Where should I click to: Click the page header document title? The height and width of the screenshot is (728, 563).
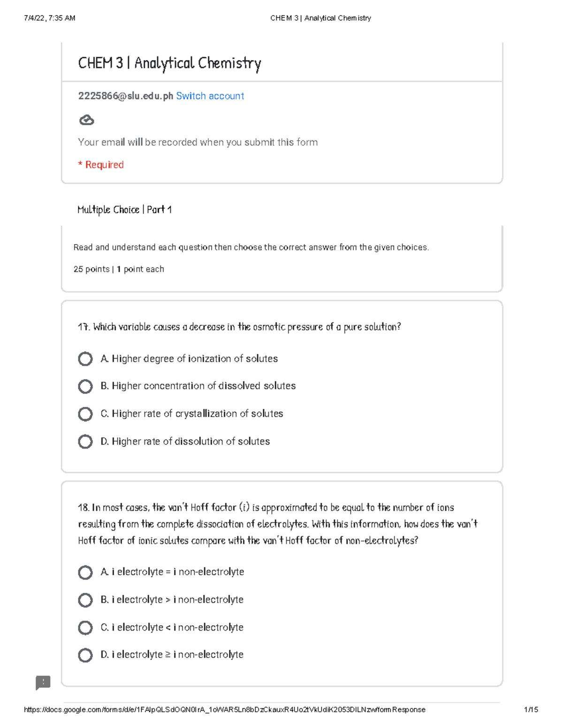pyautogui.click(x=320, y=18)
